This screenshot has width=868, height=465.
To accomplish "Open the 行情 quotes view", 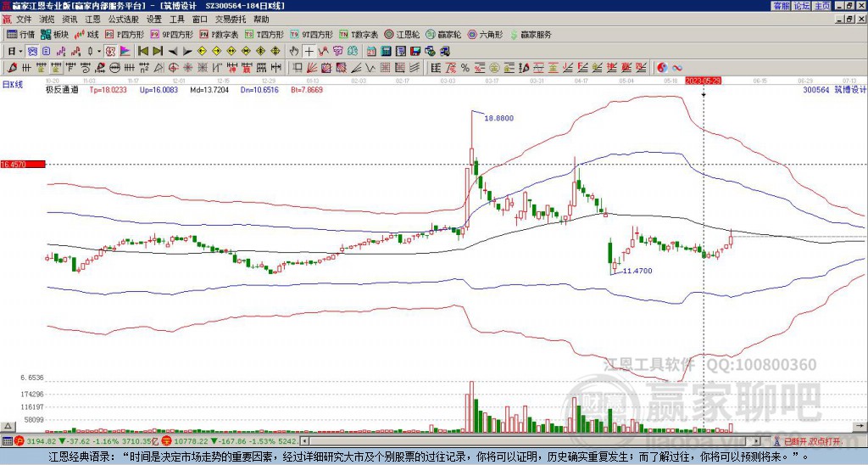I will pos(20,34).
